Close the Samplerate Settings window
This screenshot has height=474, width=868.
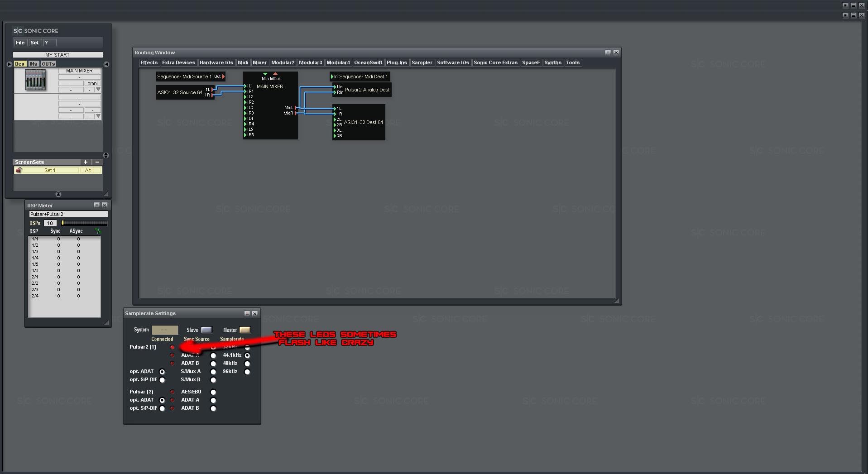(255, 313)
